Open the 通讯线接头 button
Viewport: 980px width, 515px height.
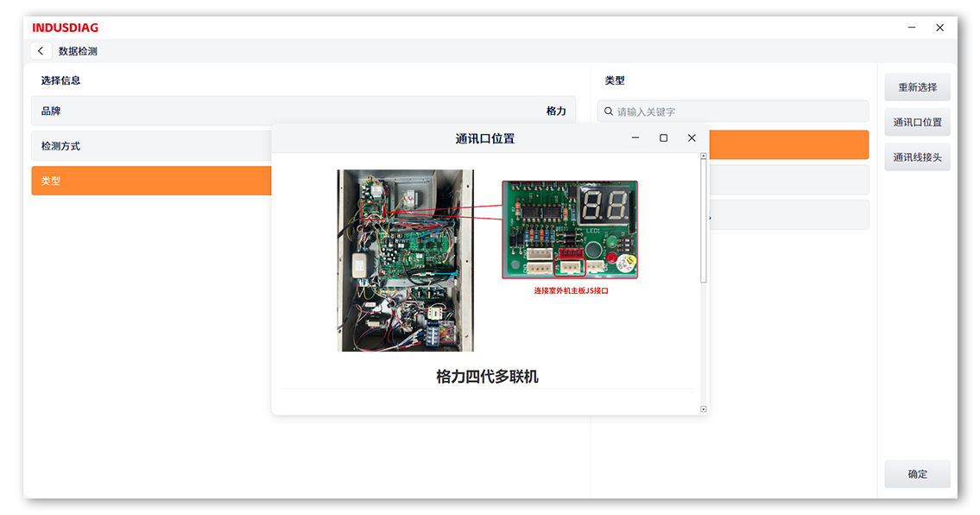point(917,157)
